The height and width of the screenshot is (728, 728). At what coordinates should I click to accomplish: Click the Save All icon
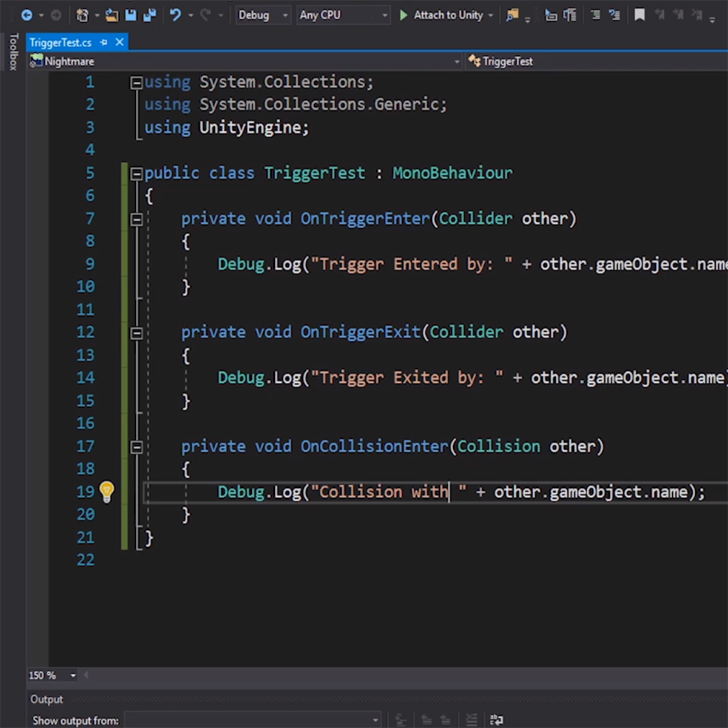pyautogui.click(x=149, y=15)
